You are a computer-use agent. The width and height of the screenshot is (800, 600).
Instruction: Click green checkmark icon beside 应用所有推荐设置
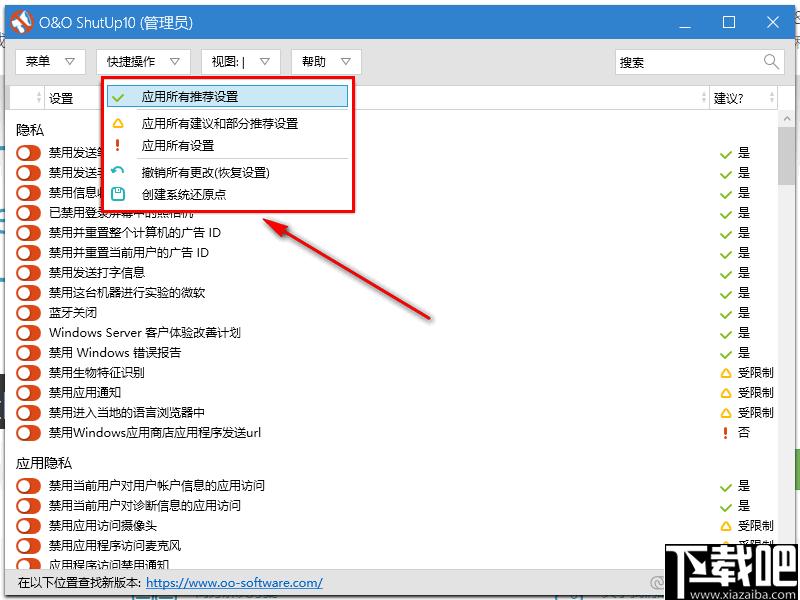click(118, 97)
